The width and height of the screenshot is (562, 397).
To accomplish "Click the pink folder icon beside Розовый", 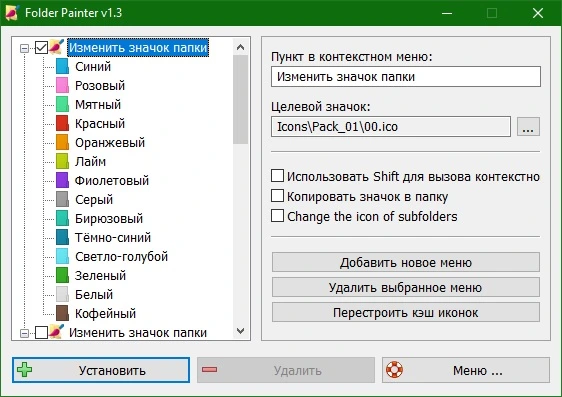I will coord(62,86).
